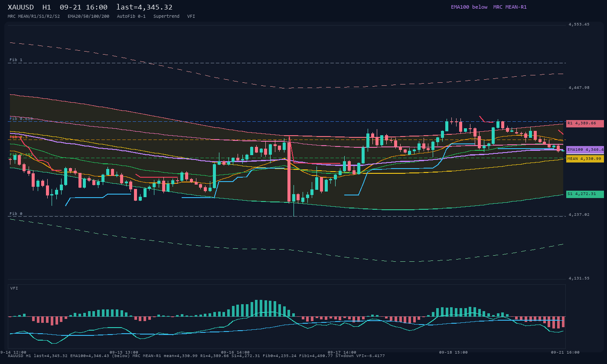This screenshot has width=607, height=364.
Task: Select the H1 timeframe label in the title
Action: 47,7
